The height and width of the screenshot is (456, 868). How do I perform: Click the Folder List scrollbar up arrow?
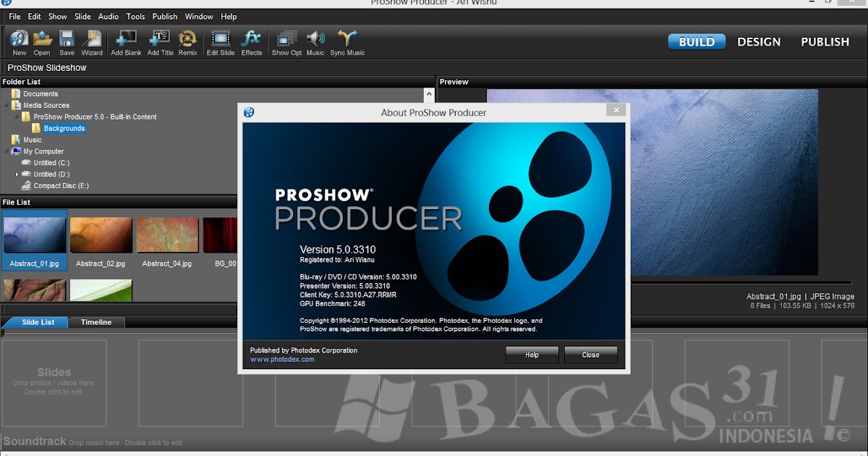pos(430,93)
